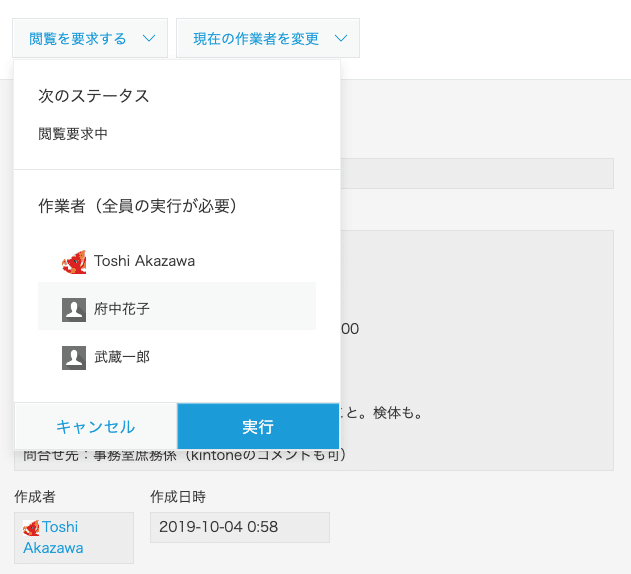Open the 現在の作業者を変更 dropdown
Screen dimensions: 631x574
[x=268, y=38]
